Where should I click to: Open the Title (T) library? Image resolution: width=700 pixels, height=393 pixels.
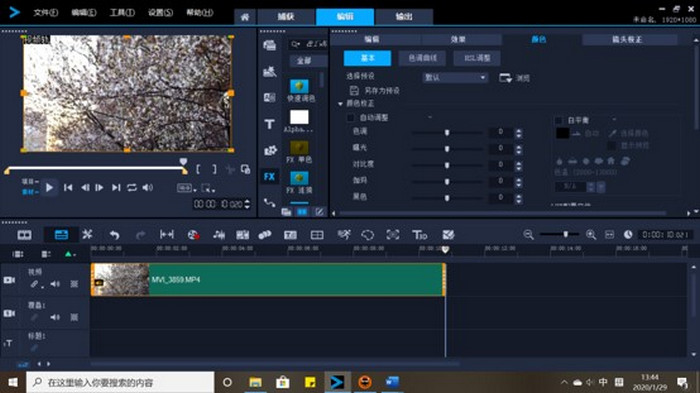[x=270, y=124]
